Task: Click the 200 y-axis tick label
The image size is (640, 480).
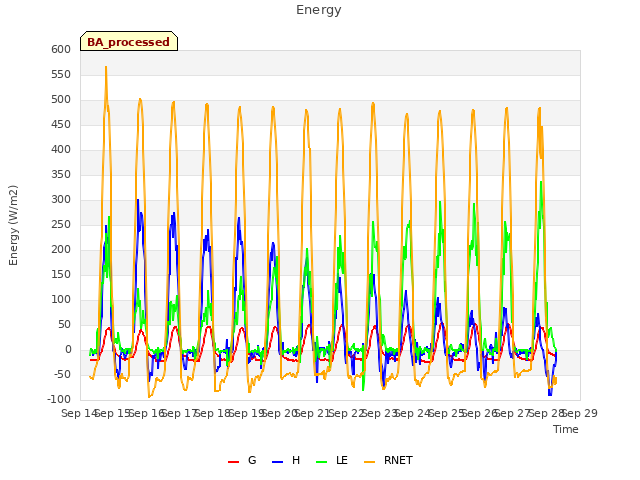Action: pyautogui.click(x=61, y=249)
